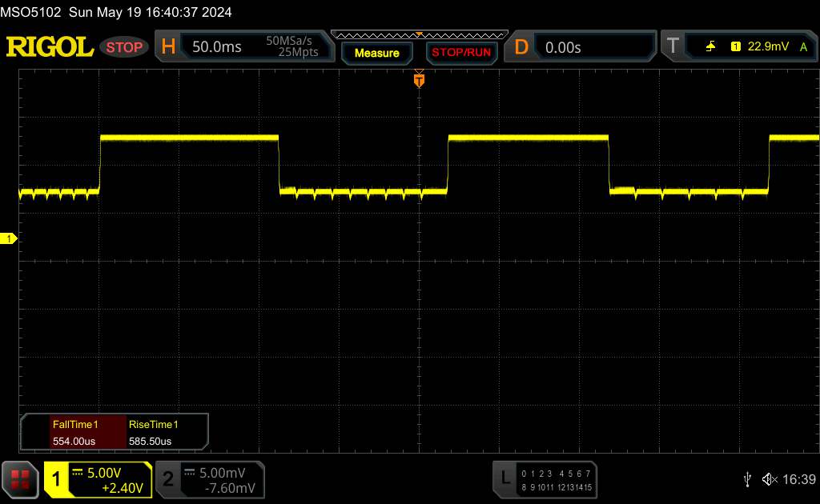Click the waveform memory position bar

[419, 35]
